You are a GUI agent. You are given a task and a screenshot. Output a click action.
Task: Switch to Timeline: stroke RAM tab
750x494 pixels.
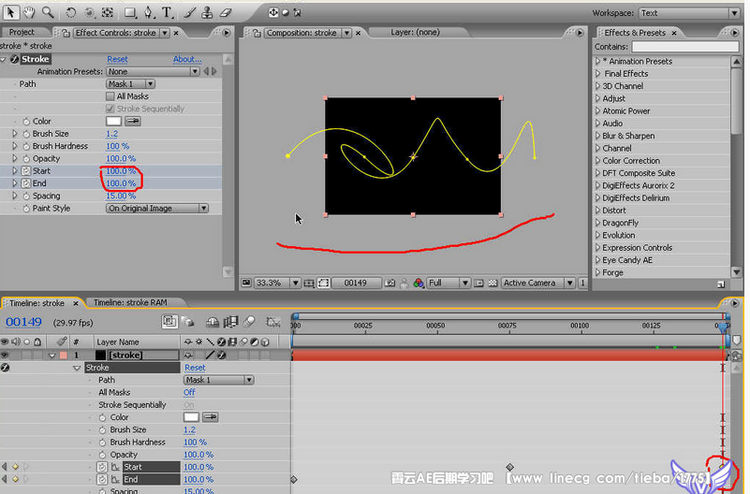coord(130,302)
